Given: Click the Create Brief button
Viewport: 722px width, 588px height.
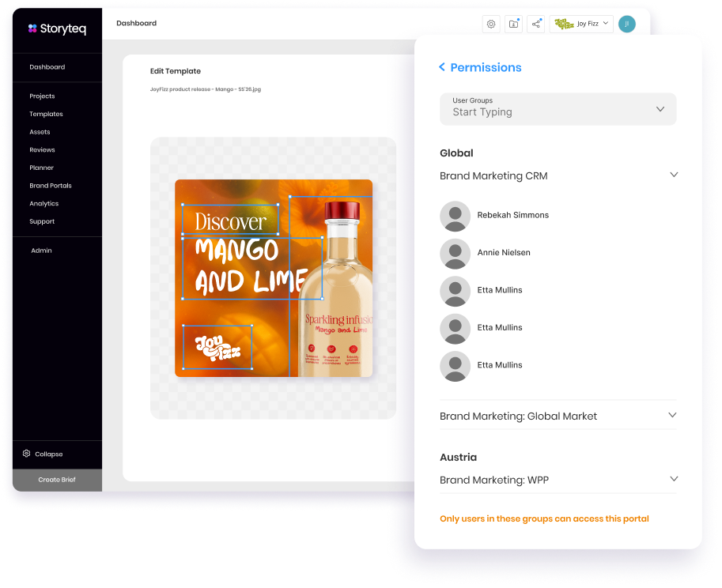Looking at the screenshot, I should coord(57,480).
